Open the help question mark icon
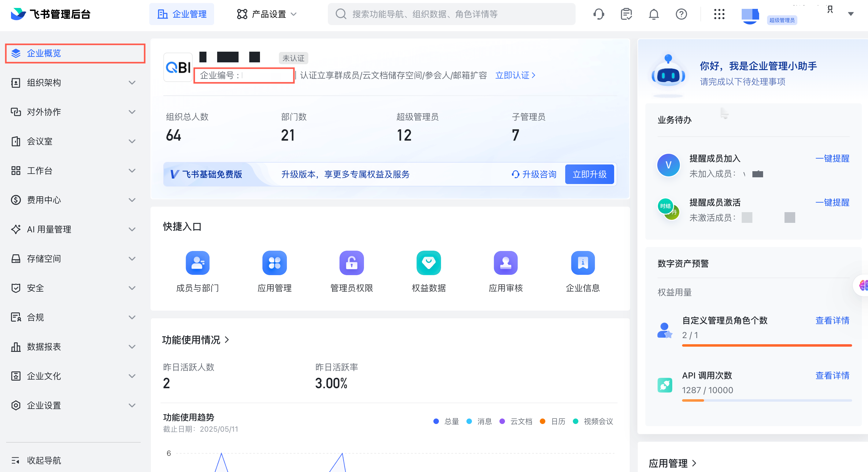Screen dimensions: 868x472 pyautogui.click(x=681, y=14)
